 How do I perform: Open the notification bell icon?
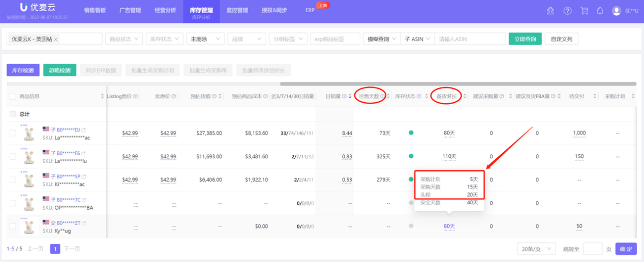[600, 11]
